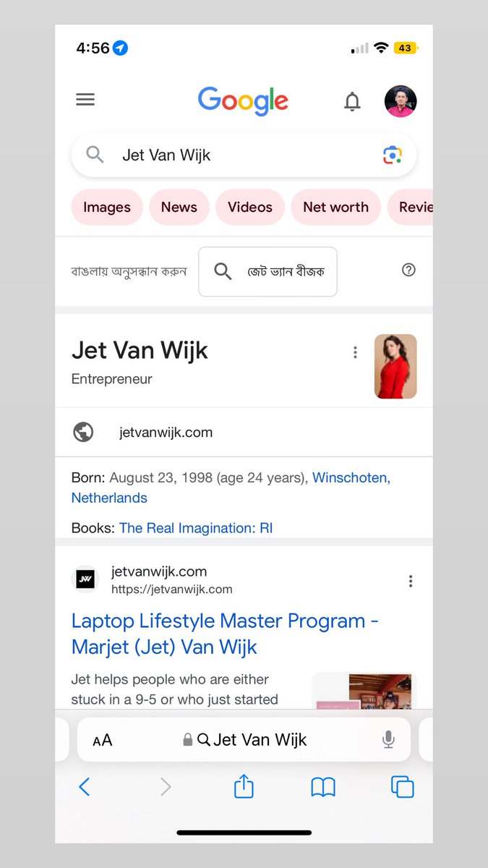Select the Videos filter chip
488x868 pixels.
click(x=250, y=207)
